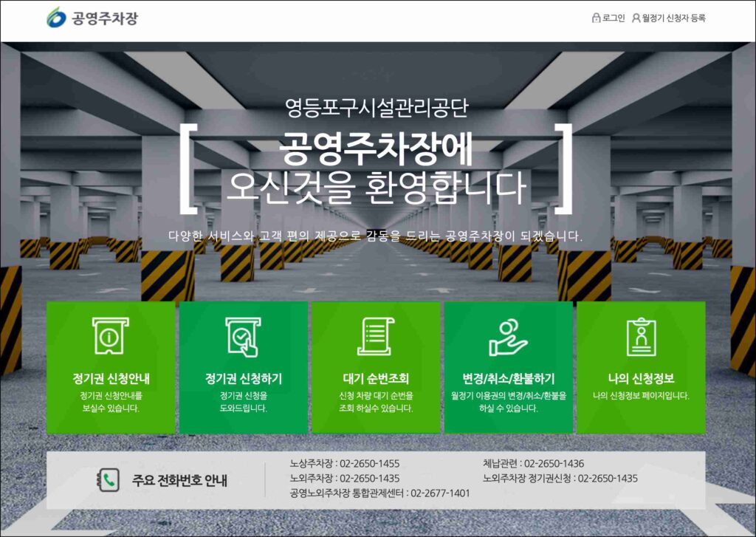Click the lock icon beside 로그인
This screenshot has width=756, height=537.
pos(596,18)
